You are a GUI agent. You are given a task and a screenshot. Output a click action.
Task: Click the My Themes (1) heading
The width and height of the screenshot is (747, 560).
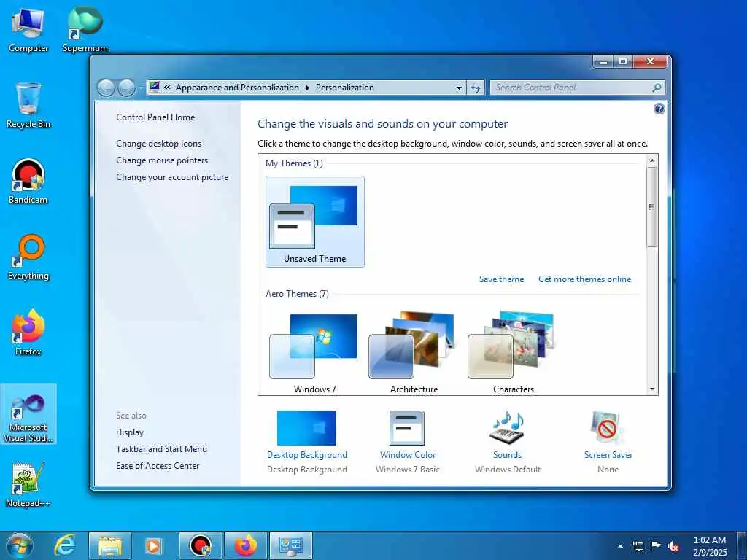295,163
